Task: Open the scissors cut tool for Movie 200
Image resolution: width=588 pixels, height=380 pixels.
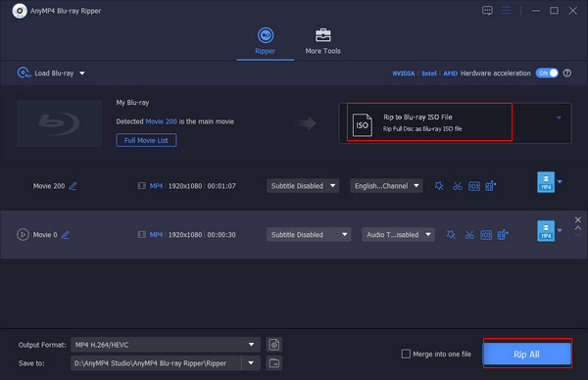Action: pyautogui.click(x=457, y=186)
